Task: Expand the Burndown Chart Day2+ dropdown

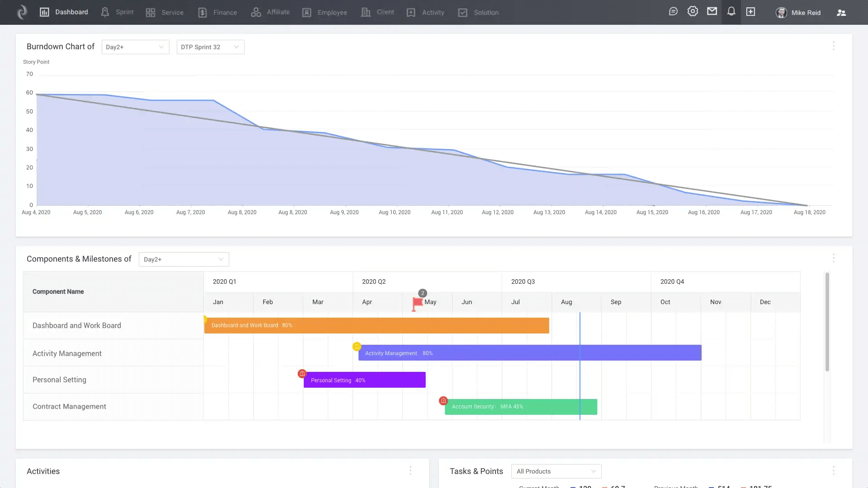Action: point(135,47)
